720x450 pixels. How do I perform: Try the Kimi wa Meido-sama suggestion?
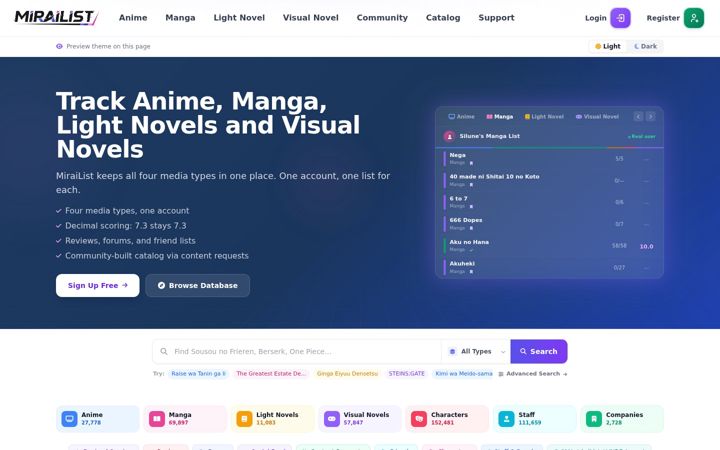463,374
